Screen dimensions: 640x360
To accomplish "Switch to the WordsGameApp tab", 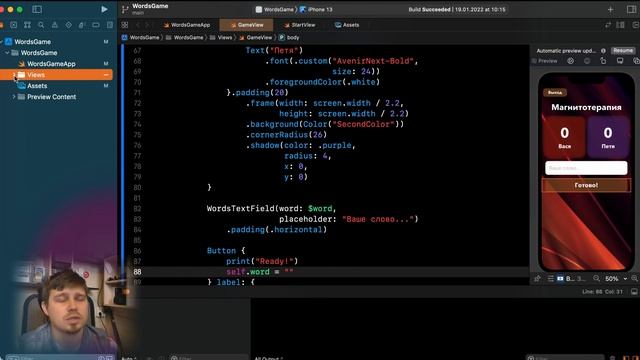I will [187, 25].
